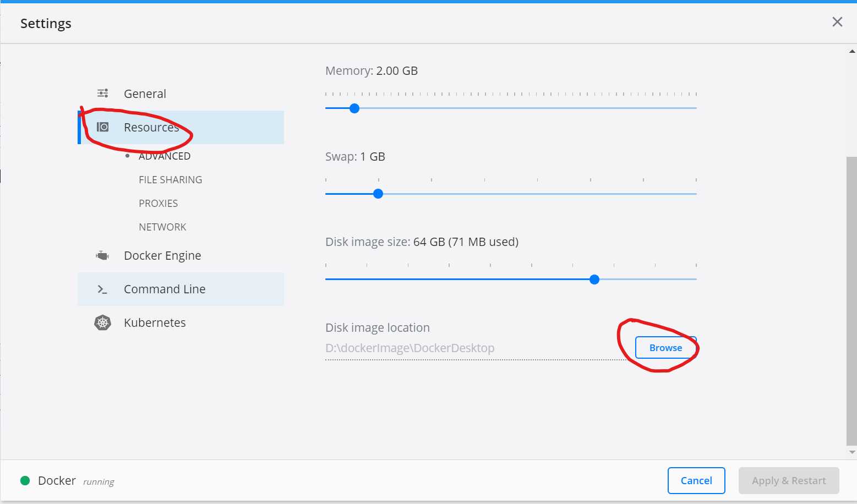Click the scrollbar down arrow
Image resolution: width=857 pixels, height=504 pixels.
click(x=852, y=452)
